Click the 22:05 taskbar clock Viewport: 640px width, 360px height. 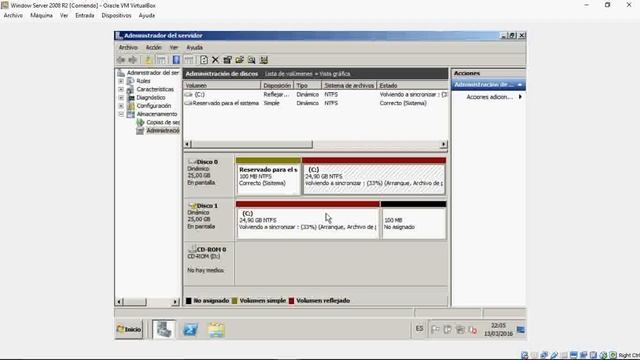(x=498, y=326)
